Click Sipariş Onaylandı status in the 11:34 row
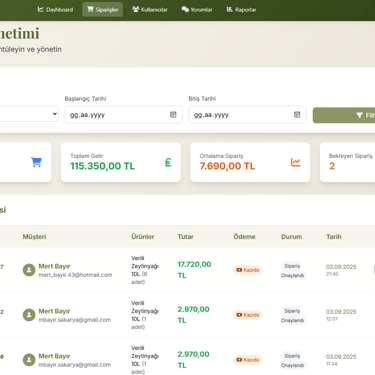The image size is (375, 375). (293, 361)
